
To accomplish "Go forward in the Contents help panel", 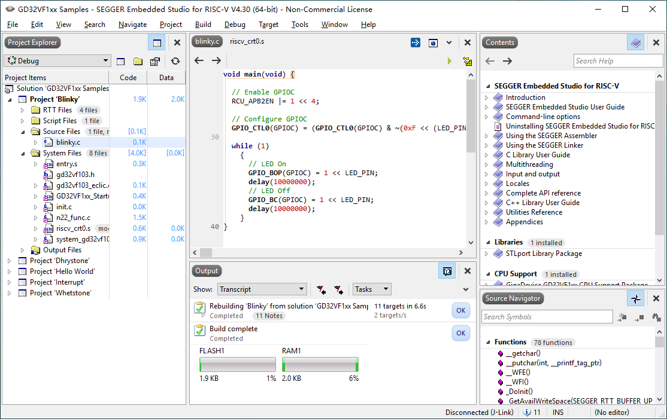I will [x=507, y=61].
